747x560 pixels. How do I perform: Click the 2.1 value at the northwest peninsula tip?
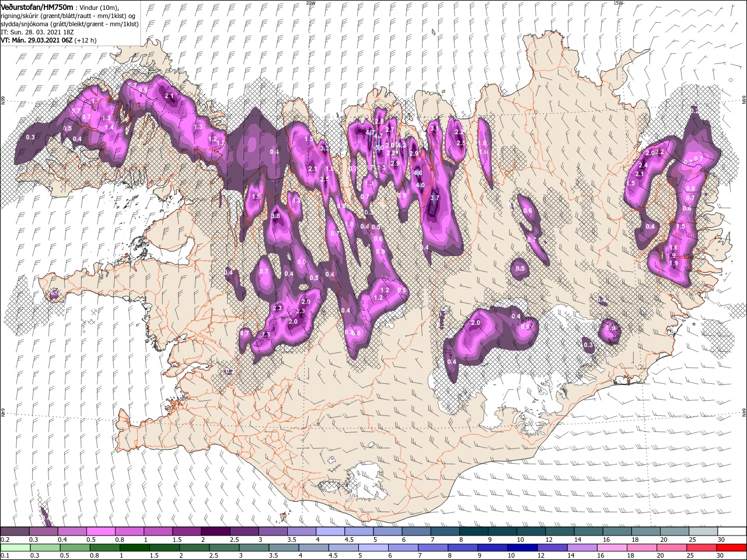[170, 96]
